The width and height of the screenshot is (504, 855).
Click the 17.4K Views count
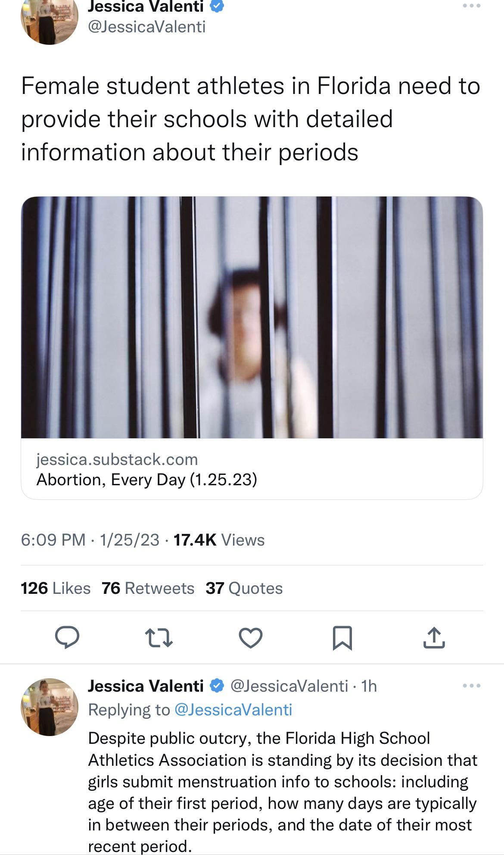click(219, 540)
